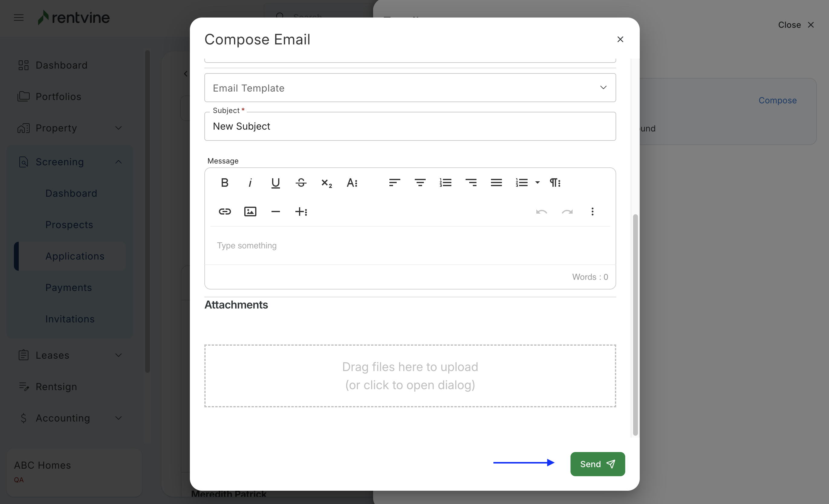The height and width of the screenshot is (504, 829).
Task: Click the Subject input field
Action: coord(410,126)
